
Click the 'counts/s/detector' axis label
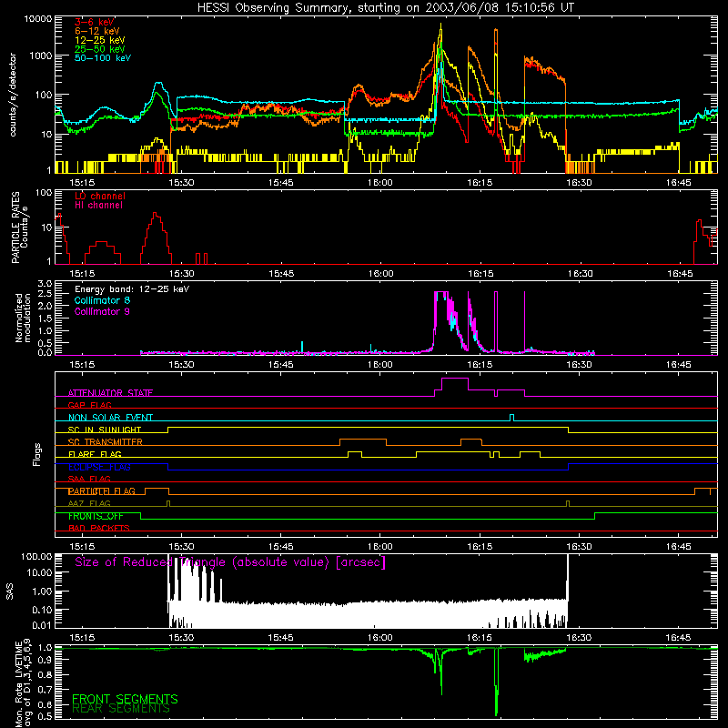click(x=13, y=95)
